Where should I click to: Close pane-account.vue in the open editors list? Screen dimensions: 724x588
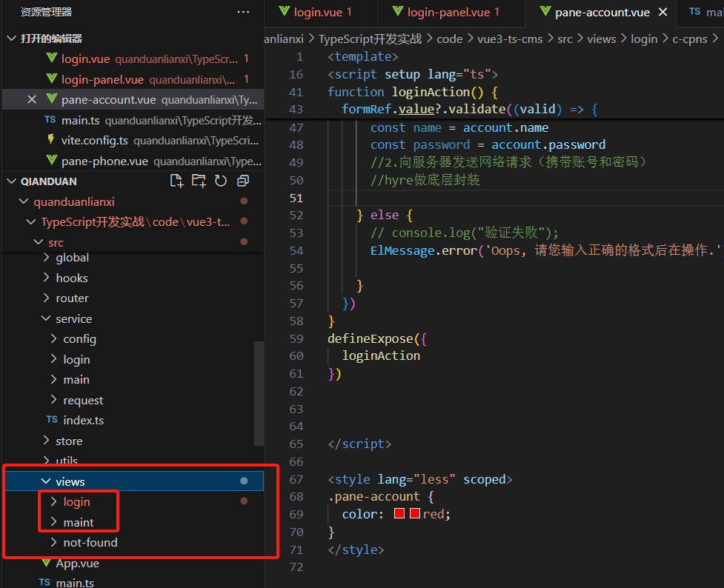[32, 100]
